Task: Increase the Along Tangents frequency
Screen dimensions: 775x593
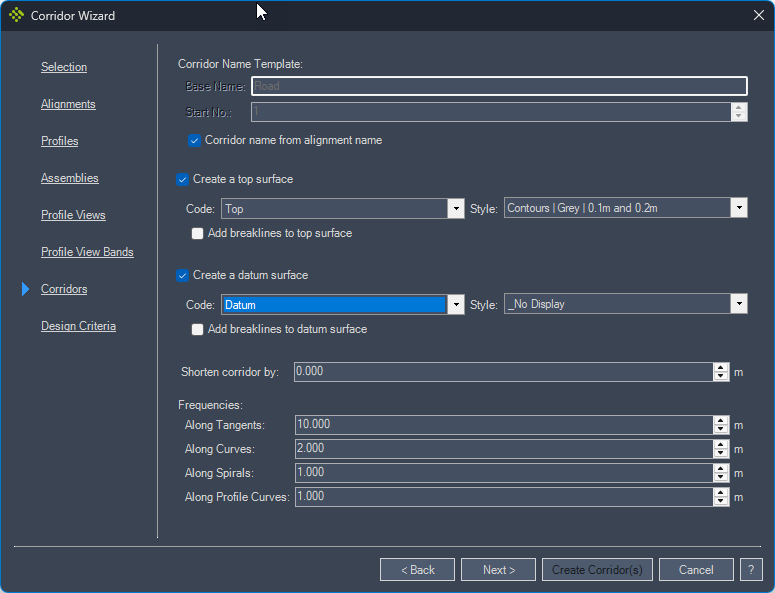Action: click(x=721, y=420)
